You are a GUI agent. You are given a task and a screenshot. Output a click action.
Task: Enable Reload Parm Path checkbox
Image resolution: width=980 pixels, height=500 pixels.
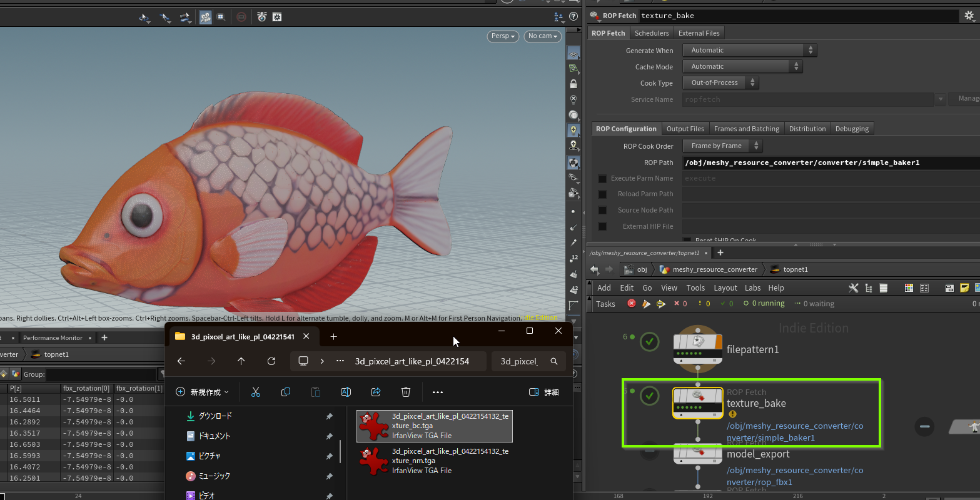[x=602, y=194]
